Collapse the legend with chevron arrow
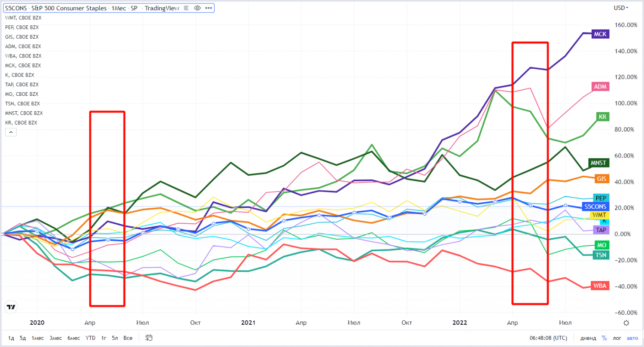 11,132
